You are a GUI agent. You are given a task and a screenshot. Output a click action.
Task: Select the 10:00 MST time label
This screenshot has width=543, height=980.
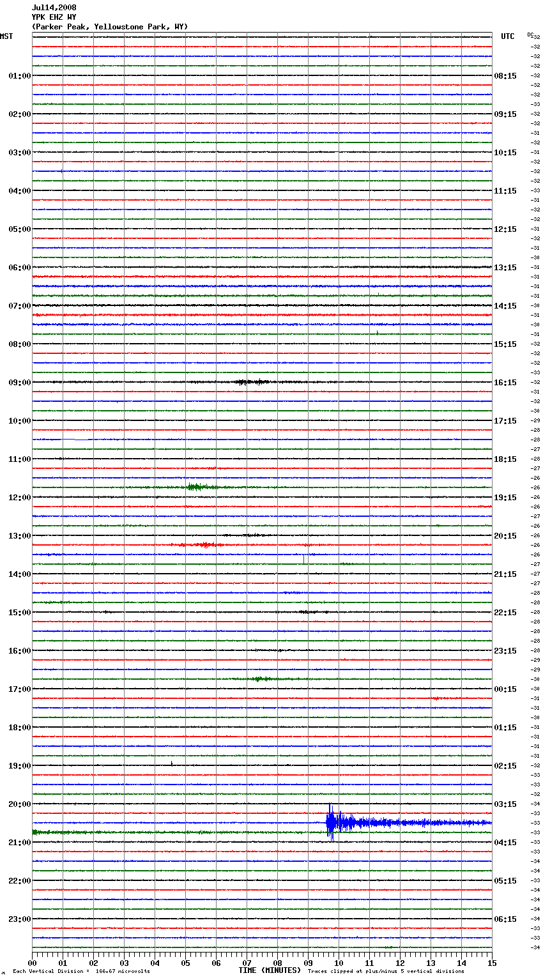(20, 421)
